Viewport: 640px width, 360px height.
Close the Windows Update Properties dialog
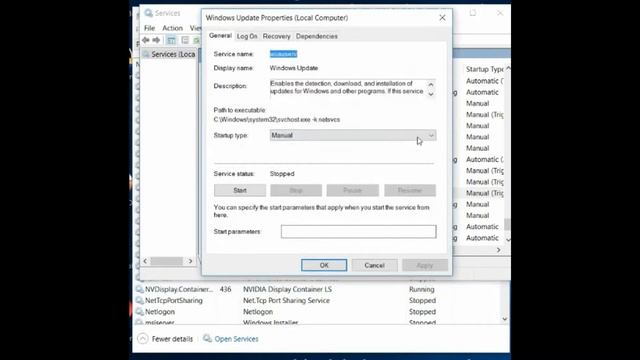coord(442,18)
